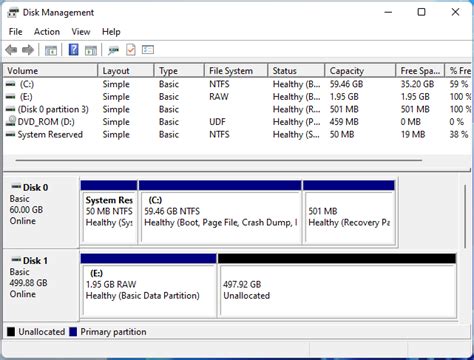Select the 497.92 GB Unallocated space block
Viewport: 474px width, 360px height.
coord(337,285)
